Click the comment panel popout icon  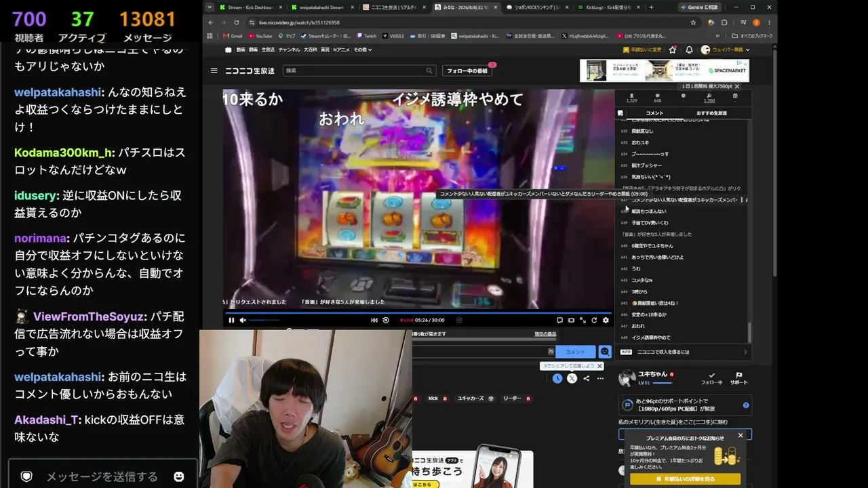(620, 113)
